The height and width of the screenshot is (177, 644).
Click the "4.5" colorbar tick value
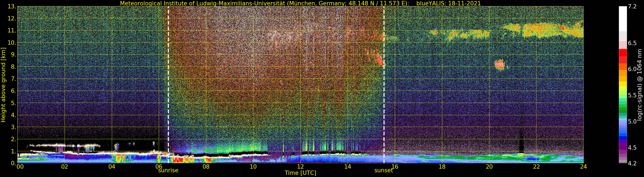coord(632,147)
